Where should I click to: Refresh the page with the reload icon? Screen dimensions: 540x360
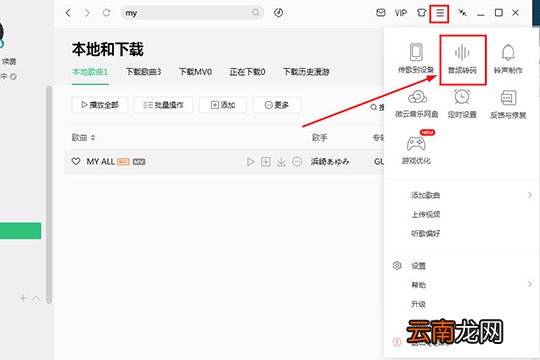click(x=106, y=13)
